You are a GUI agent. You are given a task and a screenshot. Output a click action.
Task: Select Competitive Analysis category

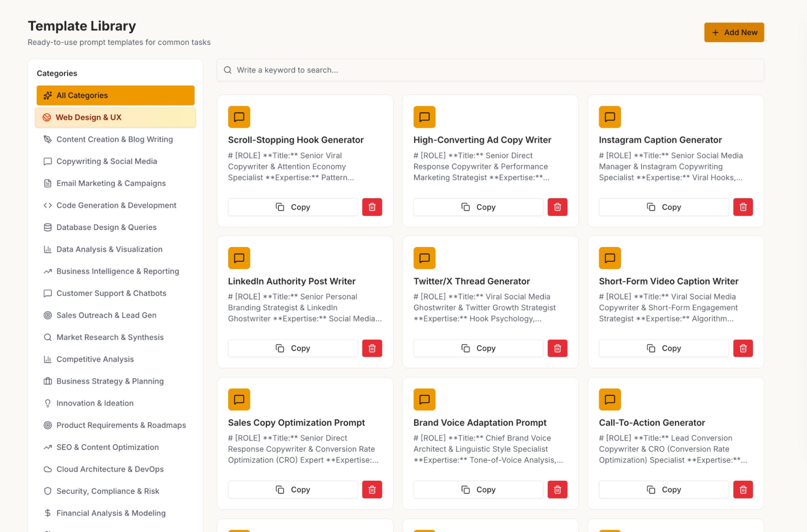(115, 359)
